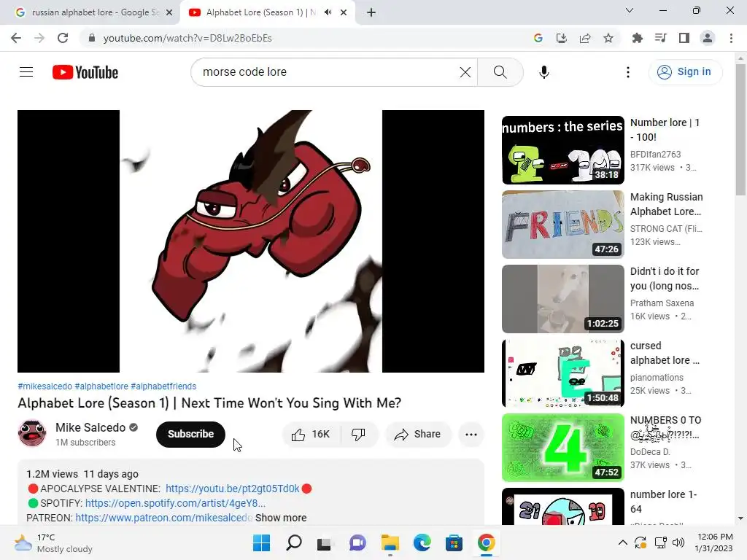This screenshot has height=560, width=747.
Task: Open the Spotify artist link
Action: [x=175, y=503]
